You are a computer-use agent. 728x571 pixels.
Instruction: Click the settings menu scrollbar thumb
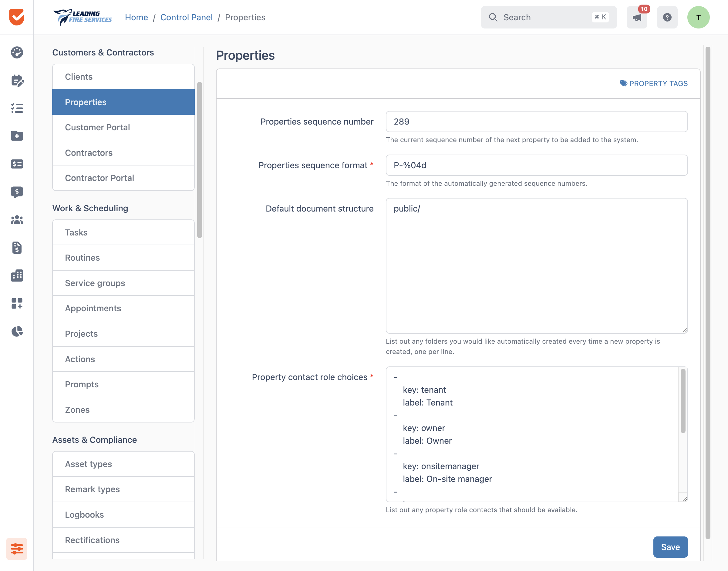tap(200, 160)
